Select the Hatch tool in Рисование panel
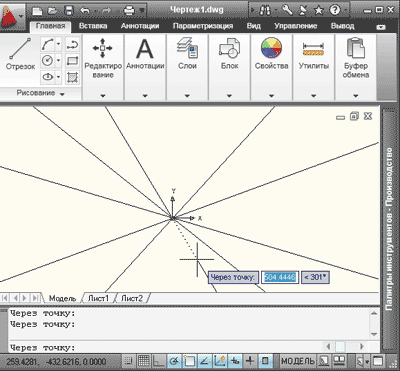The image size is (400, 371). click(x=72, y=77)
